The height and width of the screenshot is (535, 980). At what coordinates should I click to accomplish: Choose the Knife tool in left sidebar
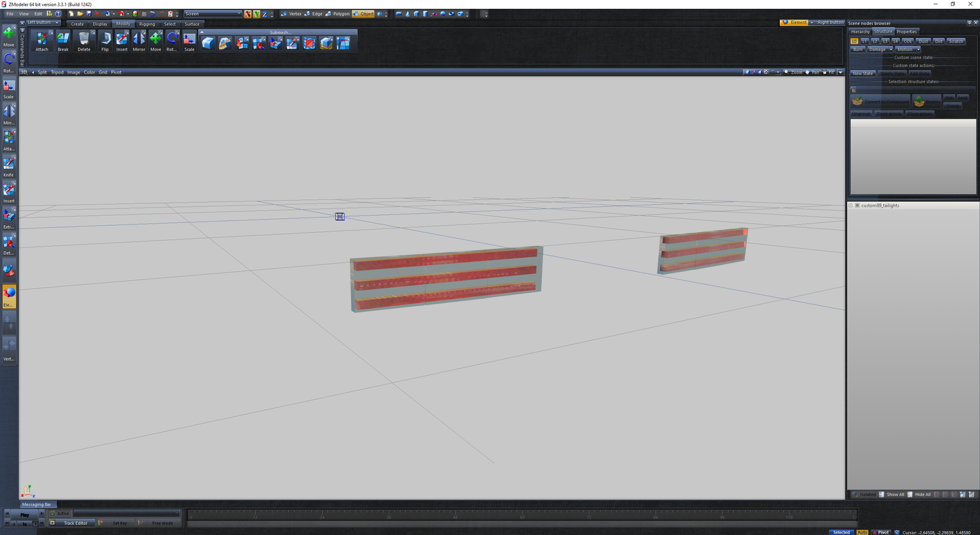[9, 165]
